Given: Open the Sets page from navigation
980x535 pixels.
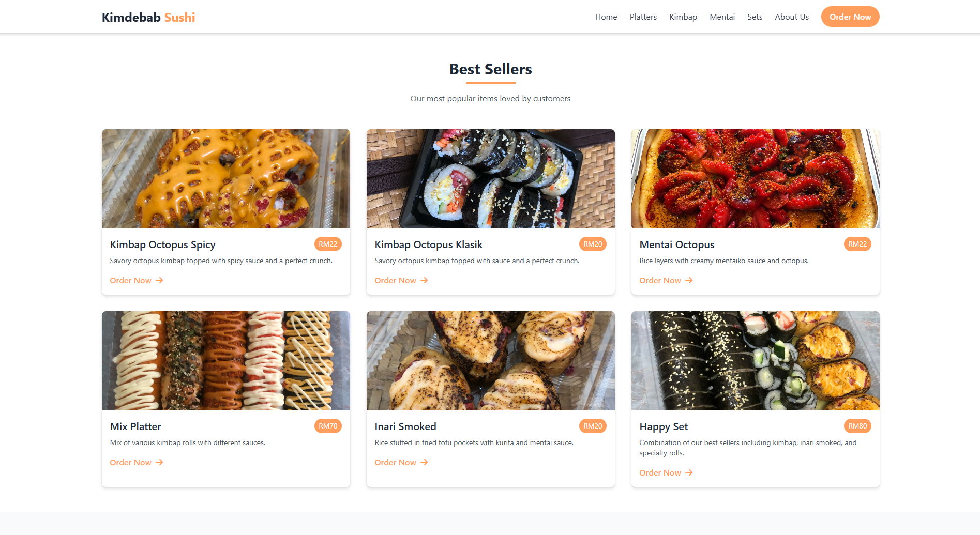Looking at the screenshot, I should click(x=755, y=17).
